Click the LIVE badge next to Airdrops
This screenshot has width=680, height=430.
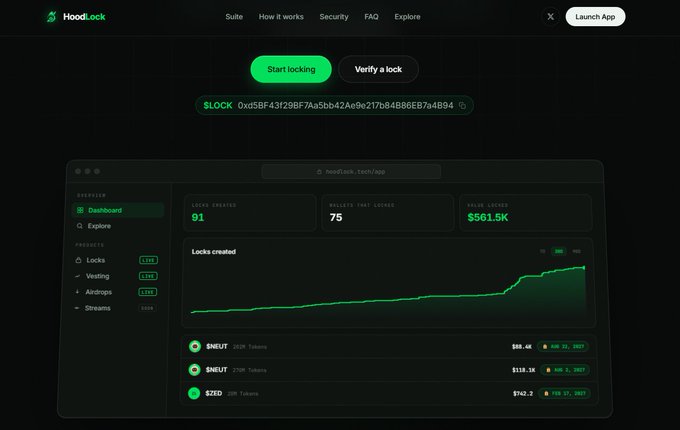click(147, 292)
